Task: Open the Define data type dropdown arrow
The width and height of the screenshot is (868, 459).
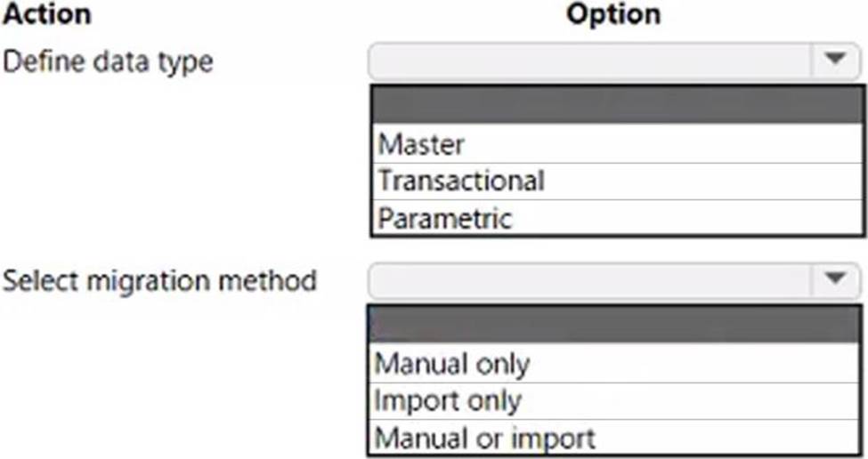Action: 834,60
